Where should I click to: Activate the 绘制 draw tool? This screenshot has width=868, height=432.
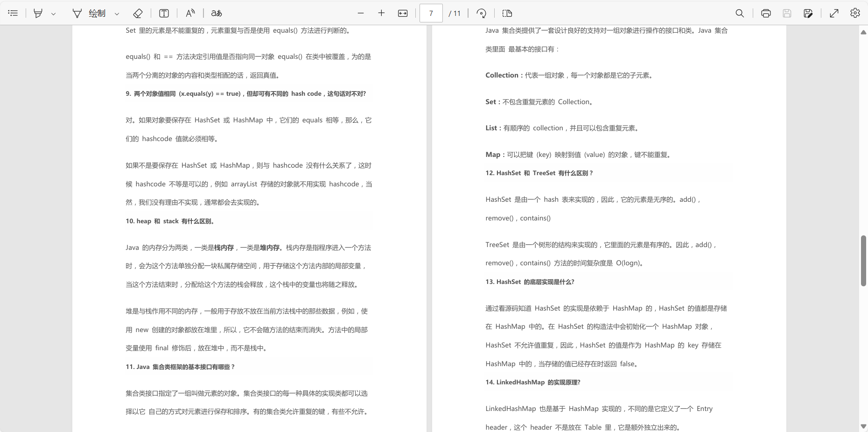89,13
